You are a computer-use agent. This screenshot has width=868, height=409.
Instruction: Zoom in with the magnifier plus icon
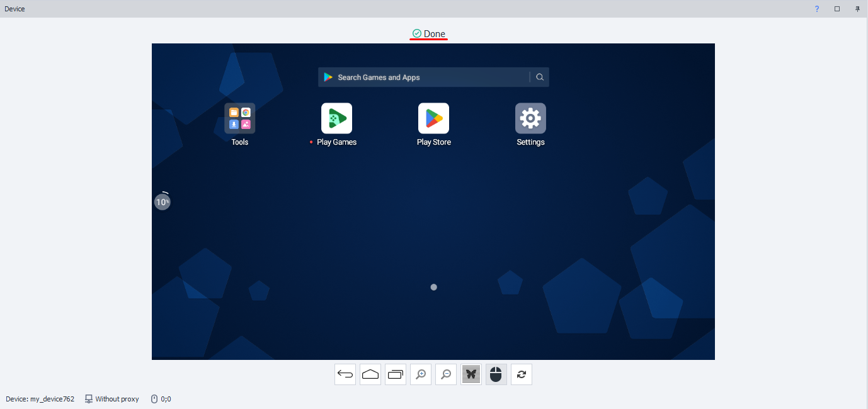421,375
